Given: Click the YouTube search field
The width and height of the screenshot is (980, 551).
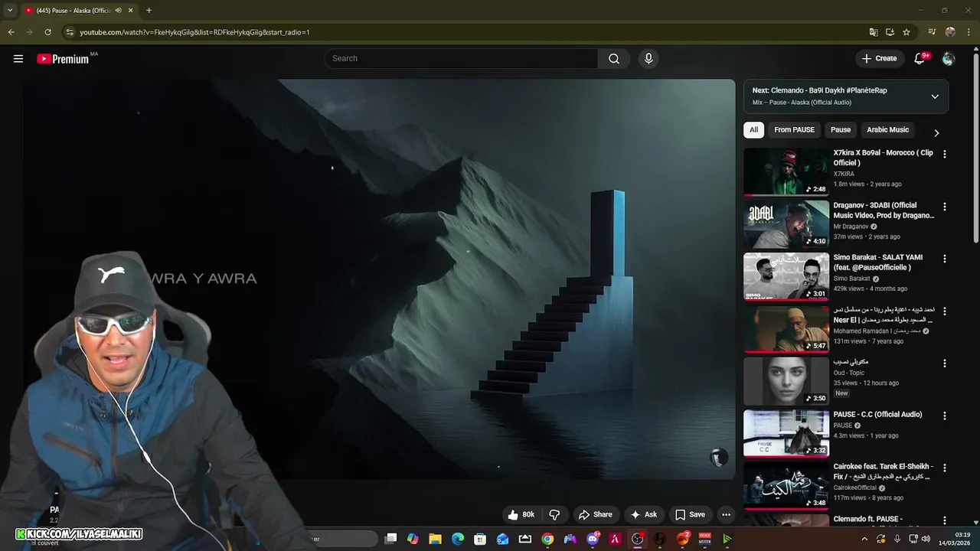Looking at the screenshot, I should click(x=461, y=59).
